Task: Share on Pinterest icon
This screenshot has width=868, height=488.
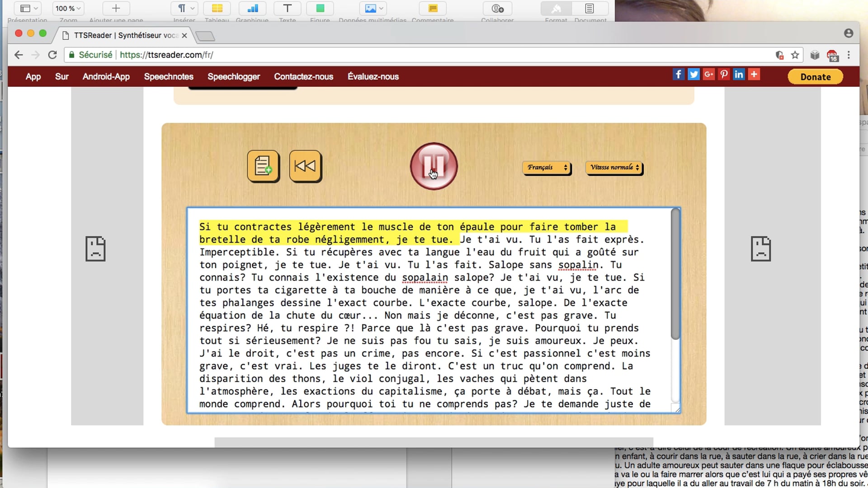Action: pos(724,75)
